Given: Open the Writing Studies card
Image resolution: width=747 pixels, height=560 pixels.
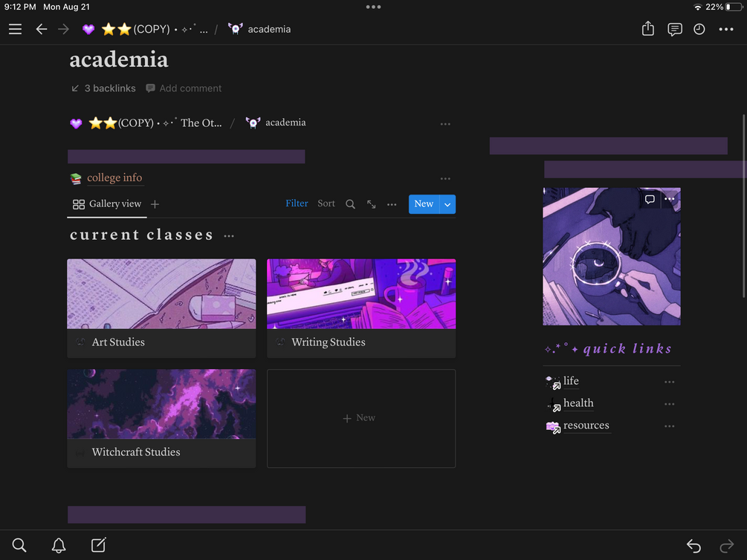Looking at the screenshot, I should (x=361, y=308).
